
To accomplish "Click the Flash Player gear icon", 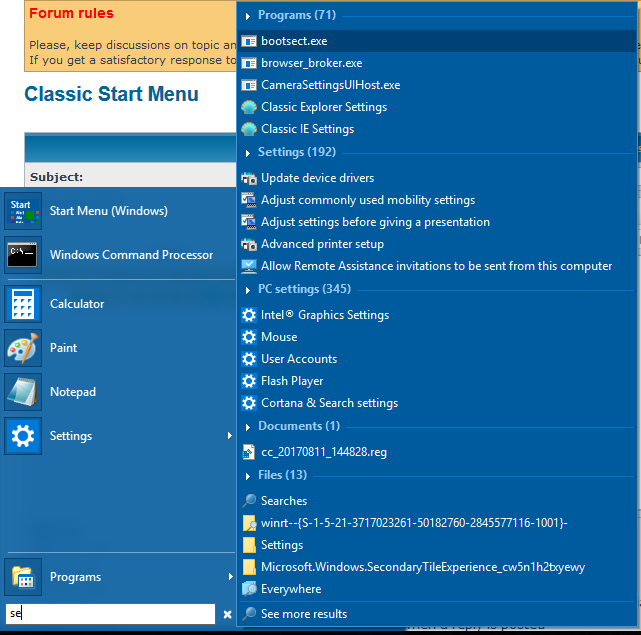I will pyautogui.click(x=249, y=381).
